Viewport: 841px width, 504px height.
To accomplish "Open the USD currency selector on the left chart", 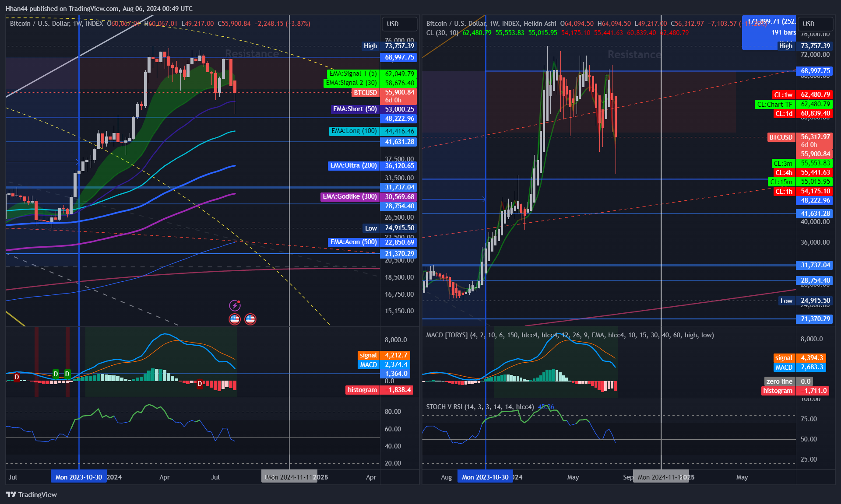I will pyautogui.click(x=399, y=24).
